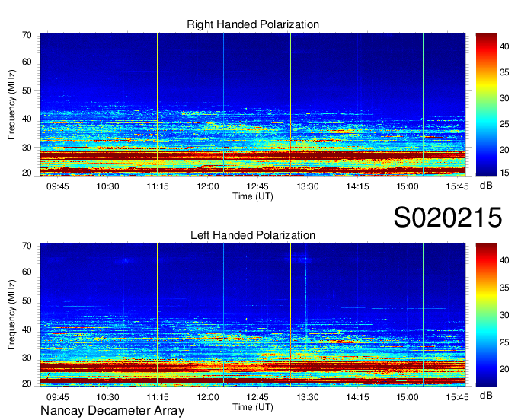
Task: Click the '20' frequency tick of Left Handed plot
Action: pyautogui.click(x=27, y=383)
